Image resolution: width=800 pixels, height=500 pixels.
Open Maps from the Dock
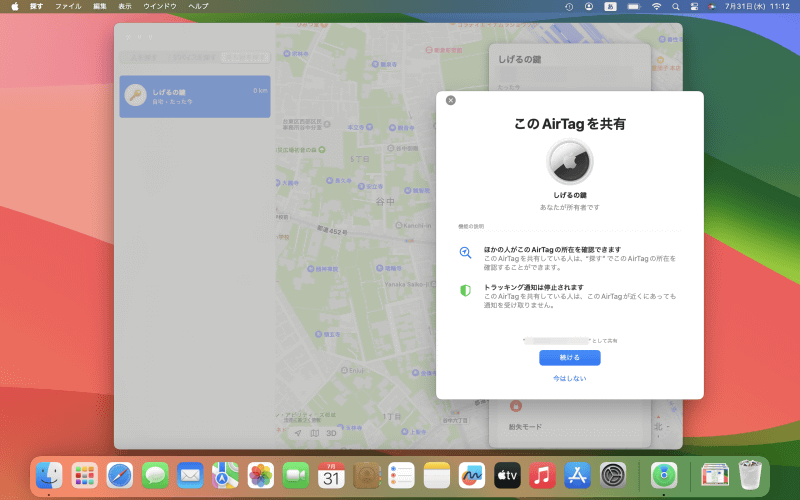(x=226, y=475)
